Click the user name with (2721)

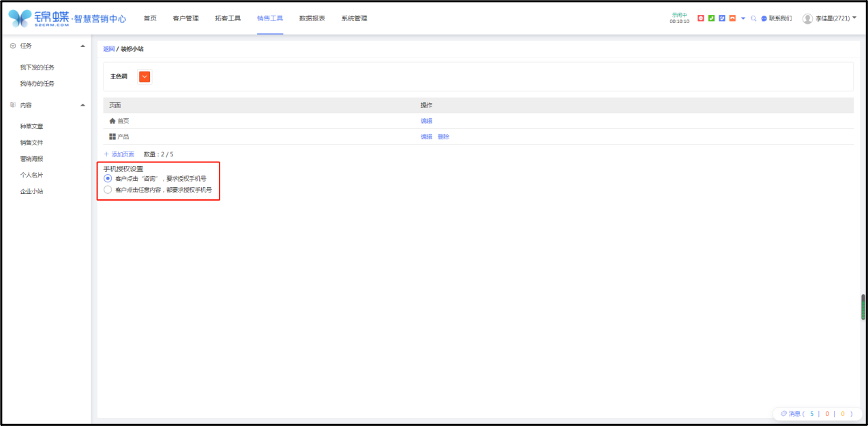coord(833,18)
